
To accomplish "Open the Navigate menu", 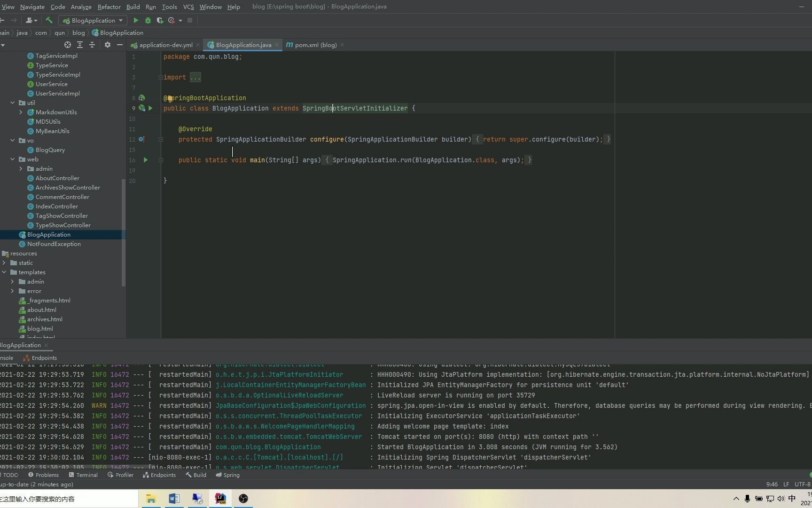I will 32,7.
